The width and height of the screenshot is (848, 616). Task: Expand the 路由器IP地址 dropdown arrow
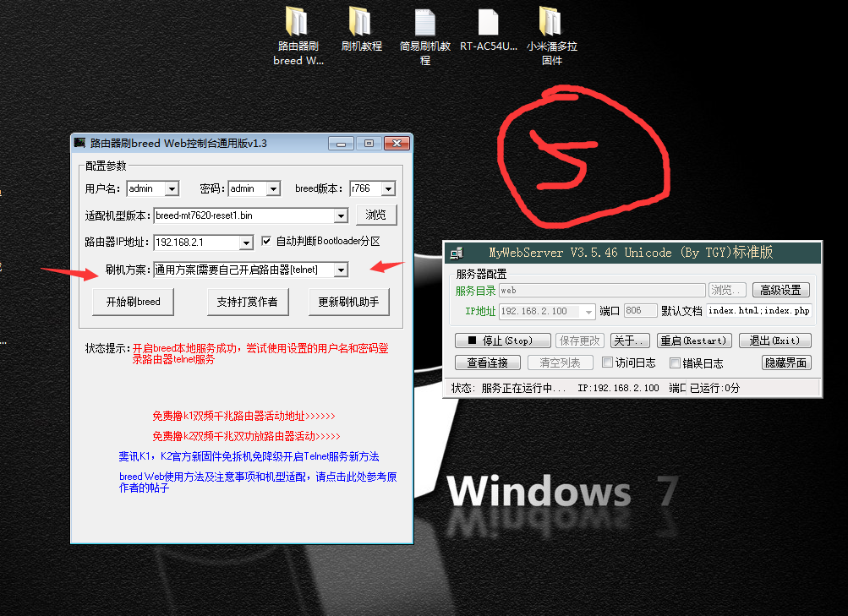click(247, 243)
